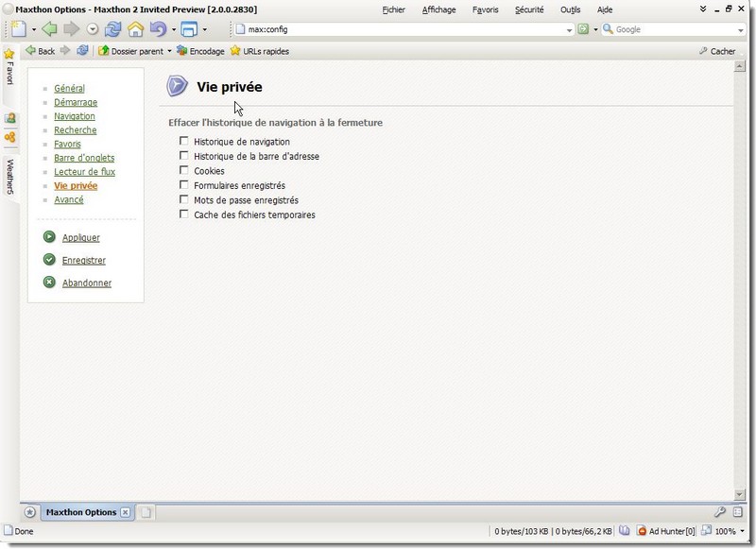This screenshot has width=756, height=549.
Task: Open the zoom 100% dropdown arrow
Action: pos(742,531)
